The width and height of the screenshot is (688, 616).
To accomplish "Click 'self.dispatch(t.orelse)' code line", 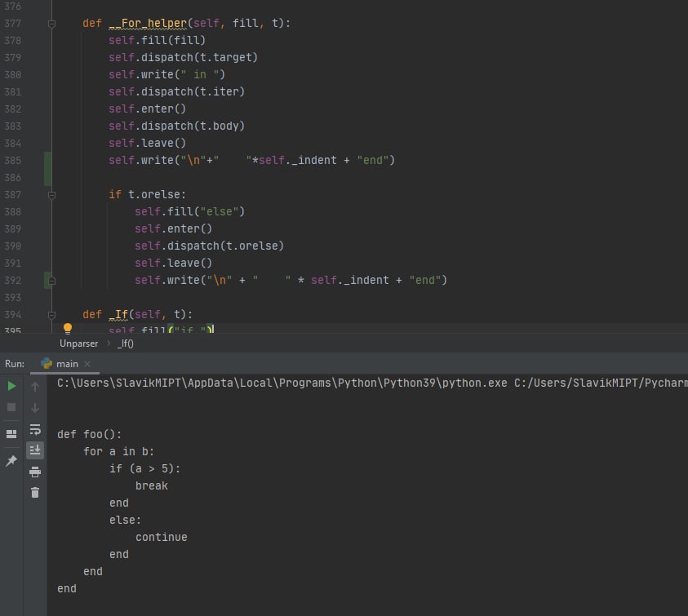I will pyautogui.click(x=209, y=246).
